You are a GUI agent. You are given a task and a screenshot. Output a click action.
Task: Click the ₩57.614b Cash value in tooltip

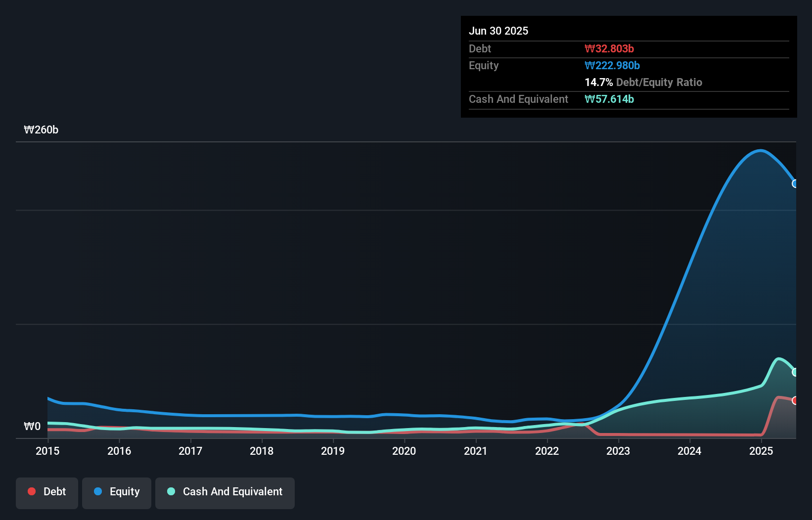tap(609, 99)
